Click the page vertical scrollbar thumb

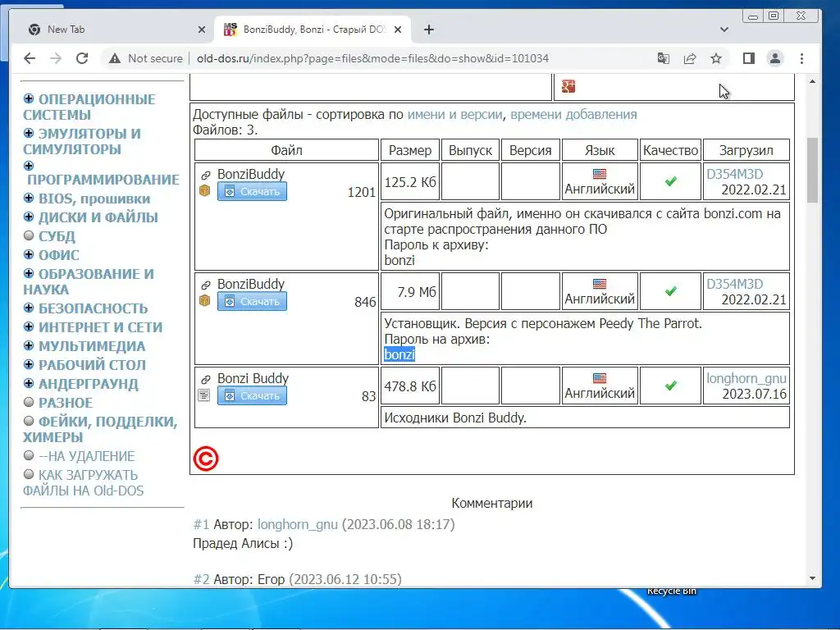[x=812, y=170]
